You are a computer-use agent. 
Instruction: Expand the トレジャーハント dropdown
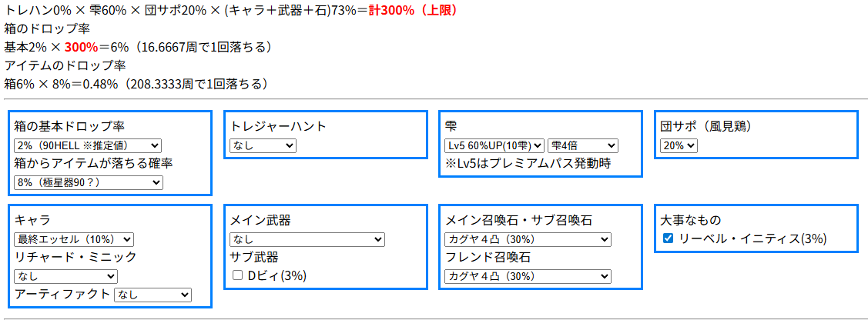tap(263, 145)
